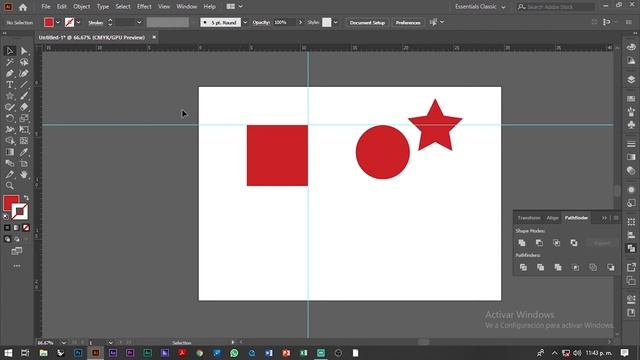
Task: Open Edit Toolbar three dots button
Action: point(17,266)
